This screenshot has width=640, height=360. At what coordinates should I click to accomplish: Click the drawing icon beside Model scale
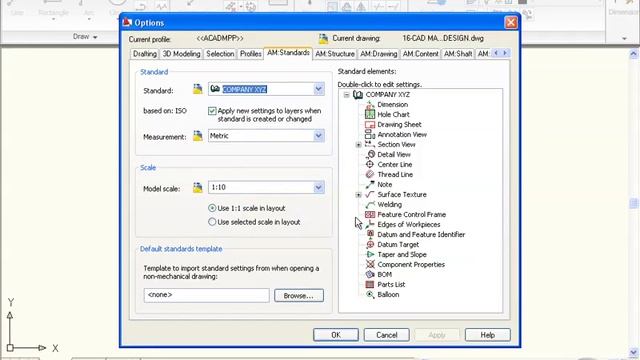point(198,187)
